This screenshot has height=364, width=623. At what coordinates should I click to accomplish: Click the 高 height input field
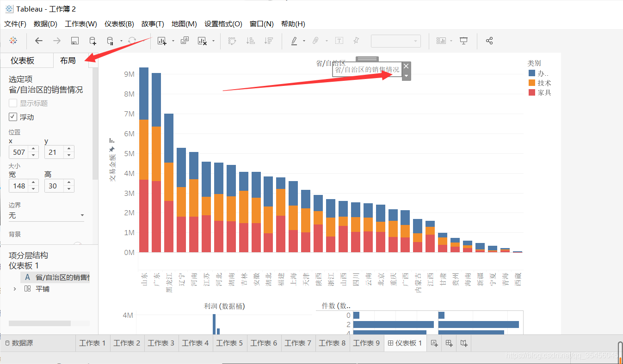pyautogui.click(x=54, y=186)
